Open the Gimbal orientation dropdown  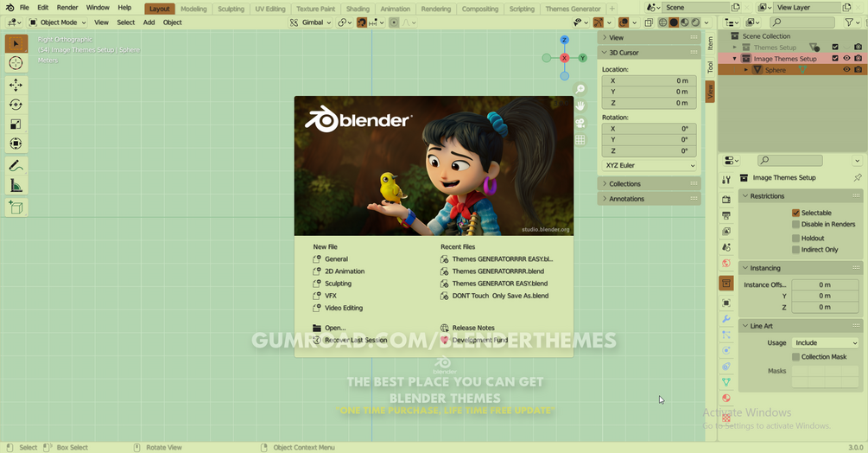(x=311, y=22)
